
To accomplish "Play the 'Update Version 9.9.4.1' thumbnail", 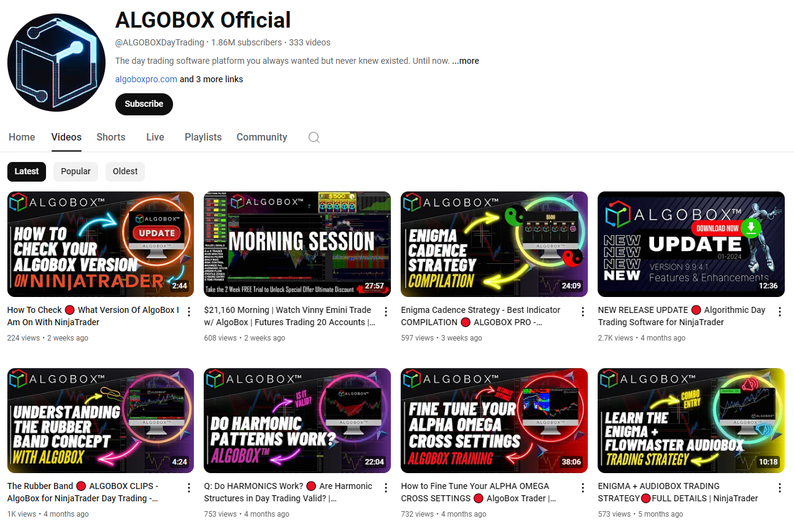I will (x=692, y=244).
